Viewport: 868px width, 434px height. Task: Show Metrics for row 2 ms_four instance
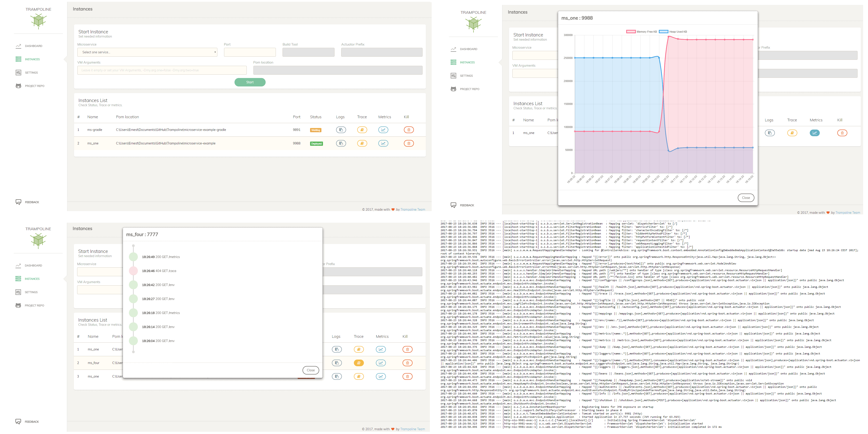pyautogui.click(x=381, y=363)
